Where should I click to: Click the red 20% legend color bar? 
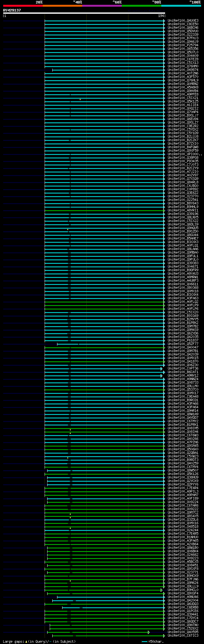click(23, 6)
